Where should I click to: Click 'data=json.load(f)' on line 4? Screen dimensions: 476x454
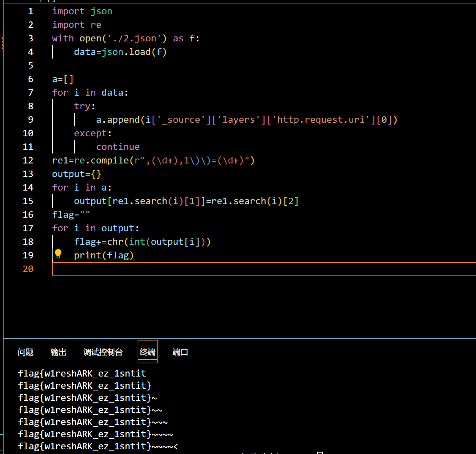click(121, 52)
